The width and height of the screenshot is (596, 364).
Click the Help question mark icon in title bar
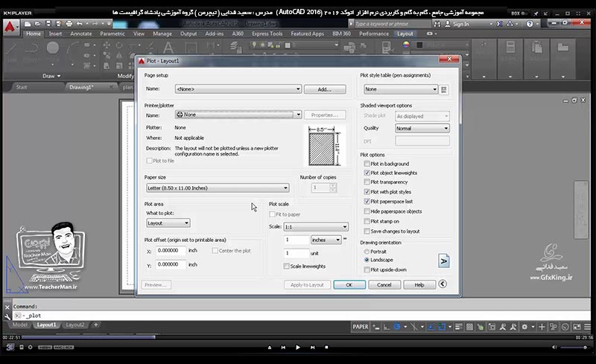click(x=530, y=24)
